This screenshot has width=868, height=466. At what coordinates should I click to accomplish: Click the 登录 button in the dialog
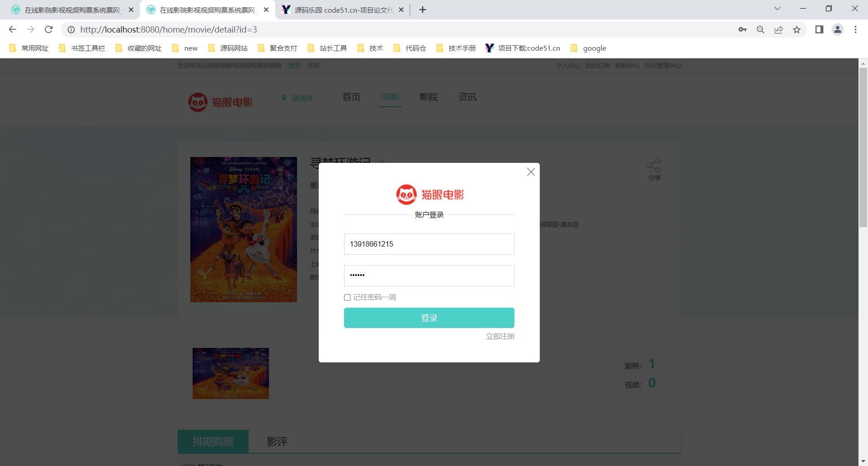pos(429,318)
